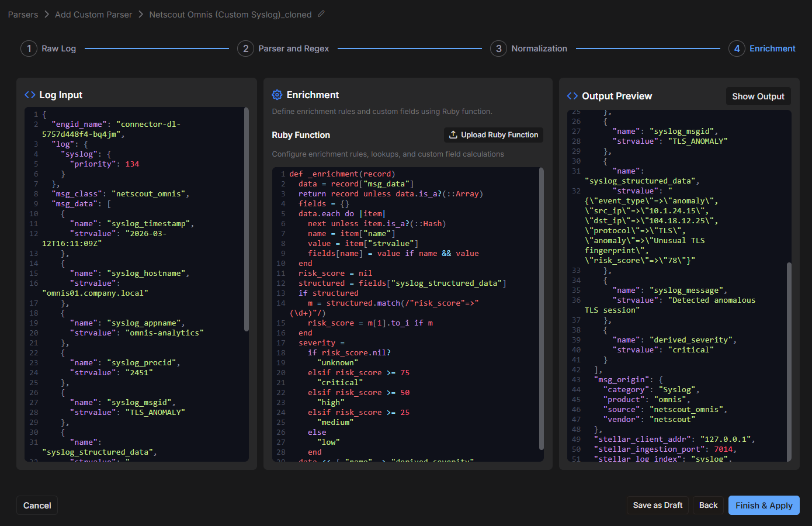Click the "elsif risk_score >= 75" code line

point(359,373)
